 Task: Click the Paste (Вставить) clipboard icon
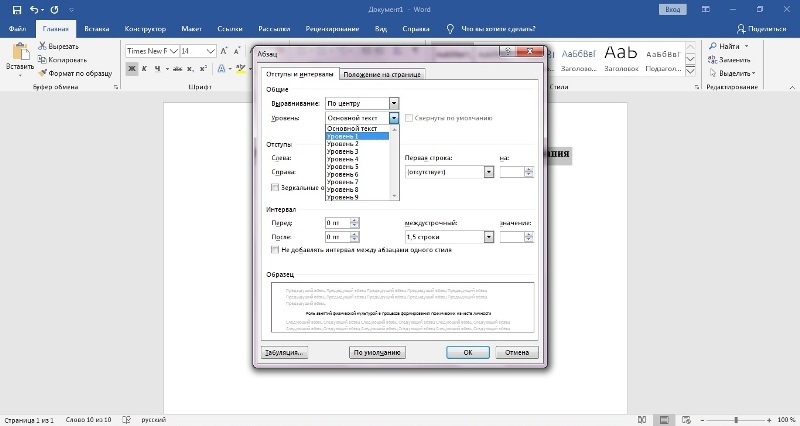(19, 52)
